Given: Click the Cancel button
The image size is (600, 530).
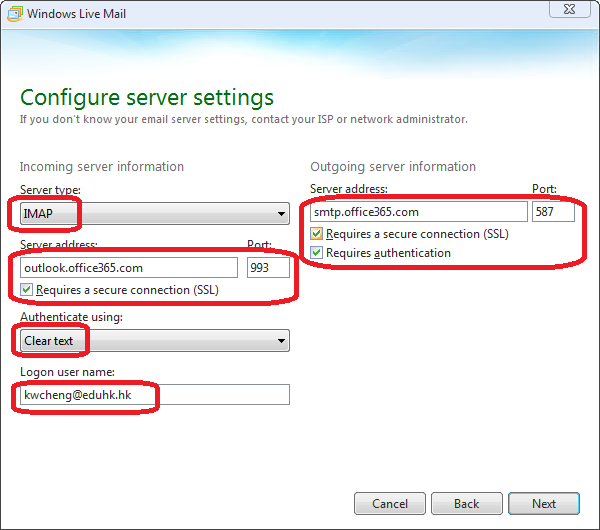Looking at the screenshot, I should tap(390, 504).
